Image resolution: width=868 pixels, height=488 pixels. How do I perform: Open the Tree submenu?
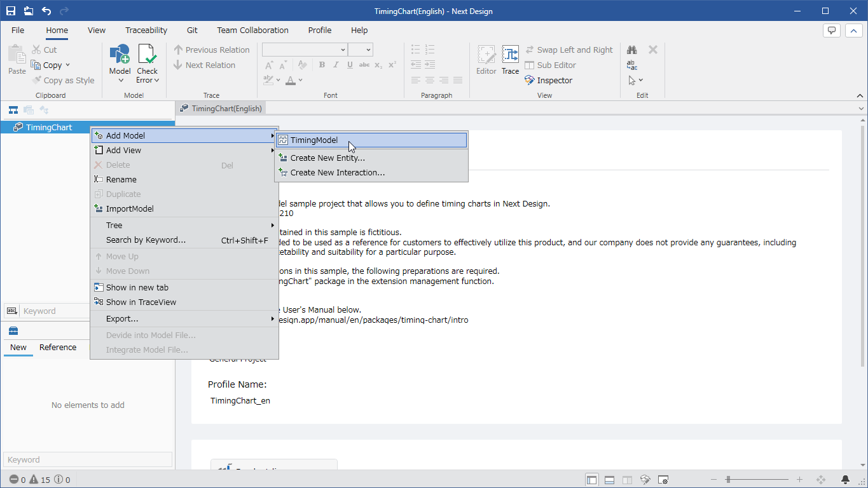click(x=184, y=225)
